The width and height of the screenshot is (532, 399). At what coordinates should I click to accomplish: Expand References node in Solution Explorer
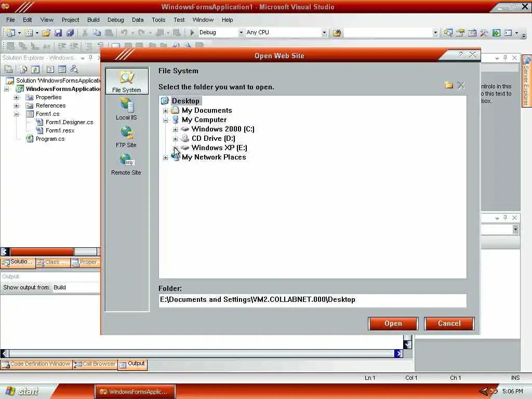tap(16, 106)
